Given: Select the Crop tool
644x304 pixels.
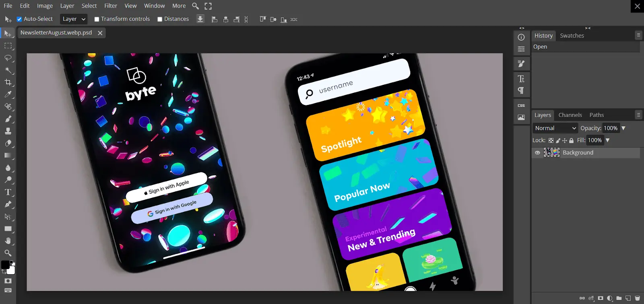Looking at the screenshot, I should [x=8, y=82].
